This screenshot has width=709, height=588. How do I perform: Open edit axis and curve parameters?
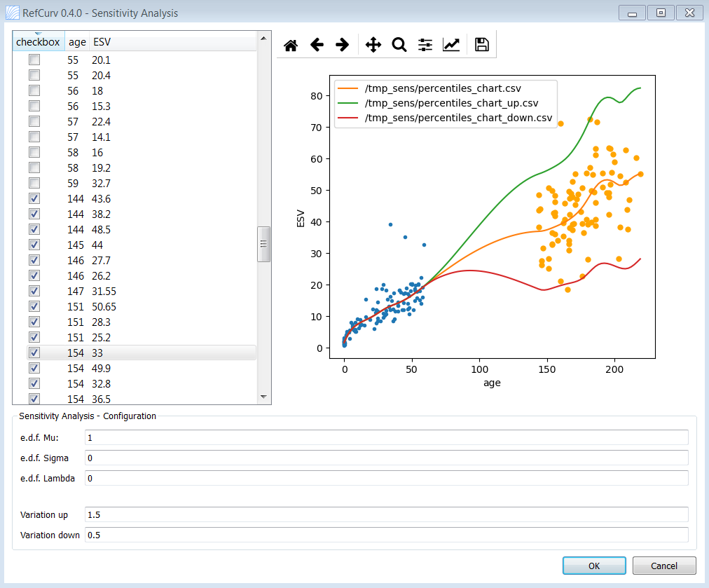click(x=451, y=45)
